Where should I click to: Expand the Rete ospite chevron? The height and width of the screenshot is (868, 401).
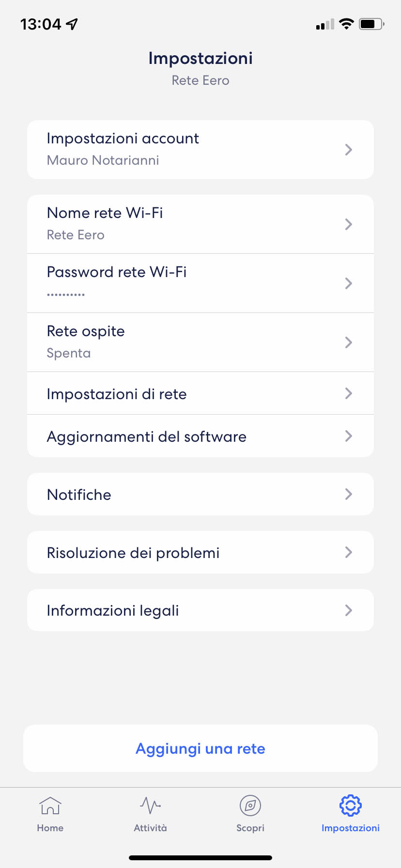point(348,342)
